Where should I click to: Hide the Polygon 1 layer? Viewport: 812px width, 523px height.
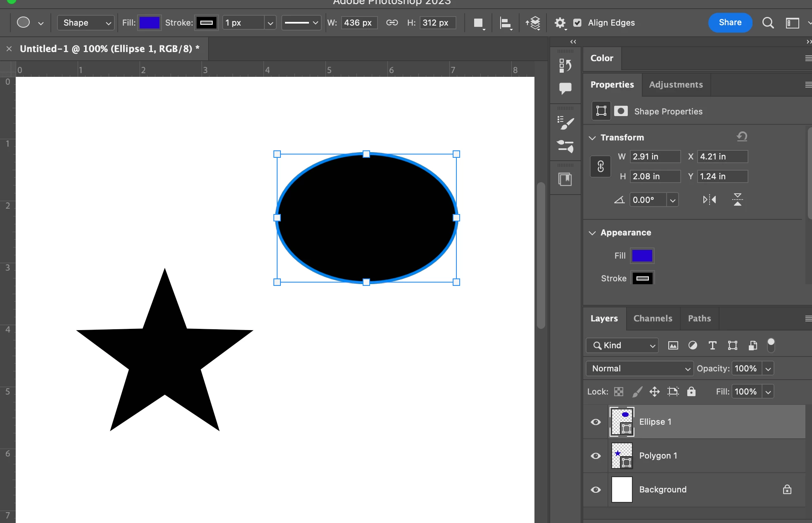(596, 456)
